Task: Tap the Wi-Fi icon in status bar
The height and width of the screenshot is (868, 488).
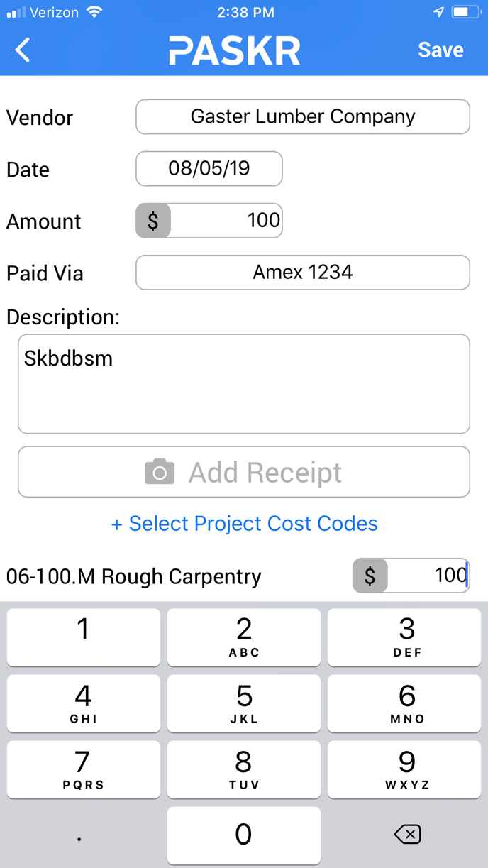Action: tap(94, 12)
